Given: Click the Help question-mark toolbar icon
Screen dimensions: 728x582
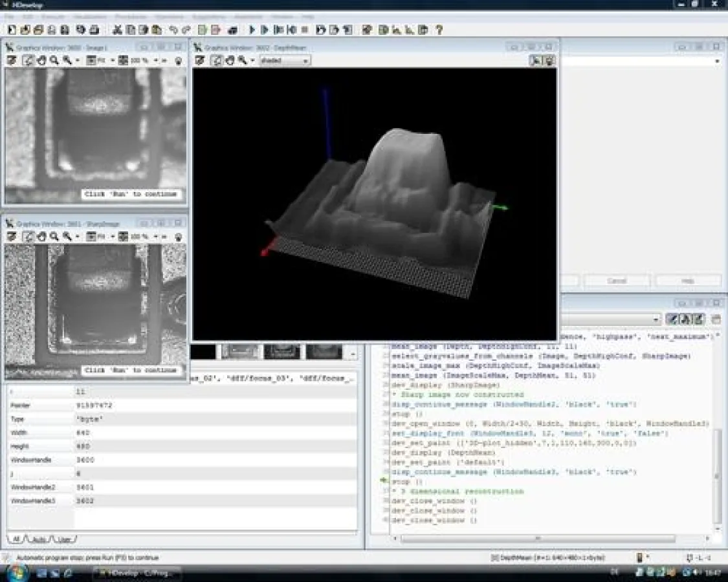Looking at the screenshot, I should click(x=439, y=29).
